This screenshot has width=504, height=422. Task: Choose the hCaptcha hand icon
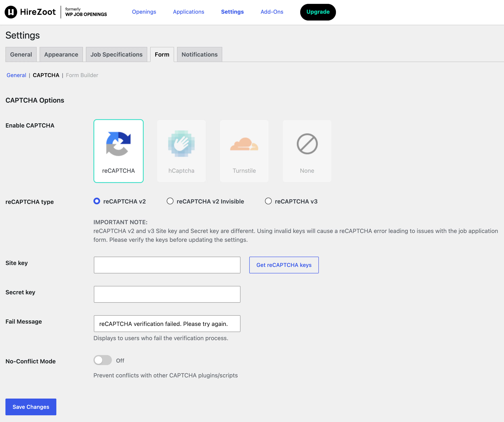(181, 144)
